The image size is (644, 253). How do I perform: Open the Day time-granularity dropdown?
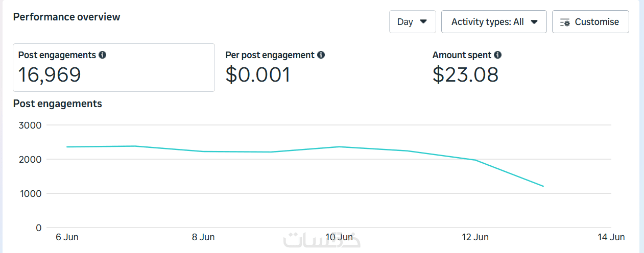412,22
